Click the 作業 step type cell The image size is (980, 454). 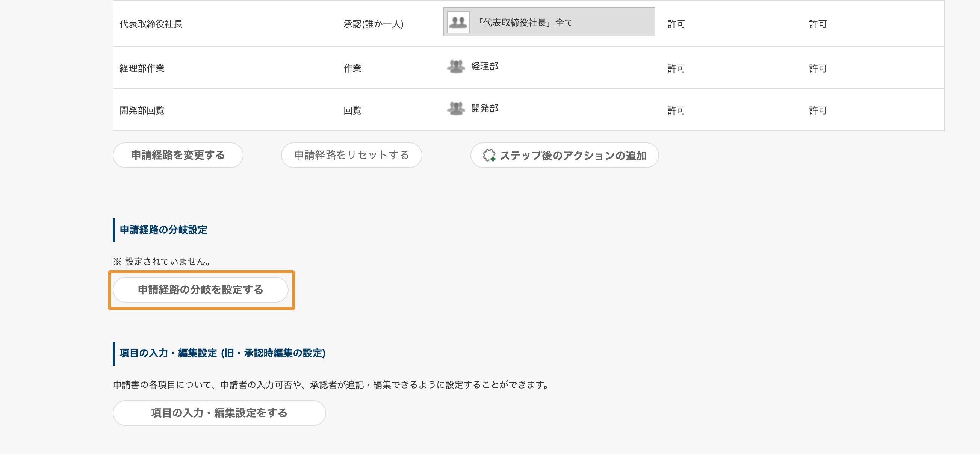352,68
